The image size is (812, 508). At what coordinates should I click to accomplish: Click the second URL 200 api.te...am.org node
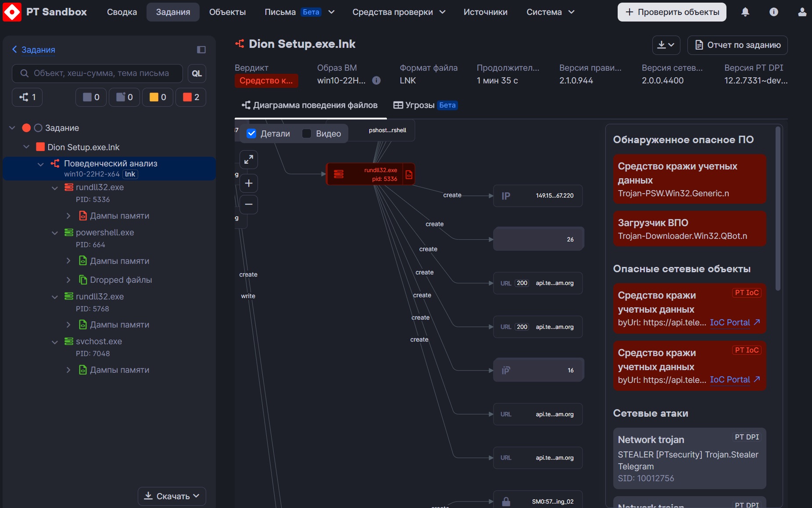(x=538, y=327)
